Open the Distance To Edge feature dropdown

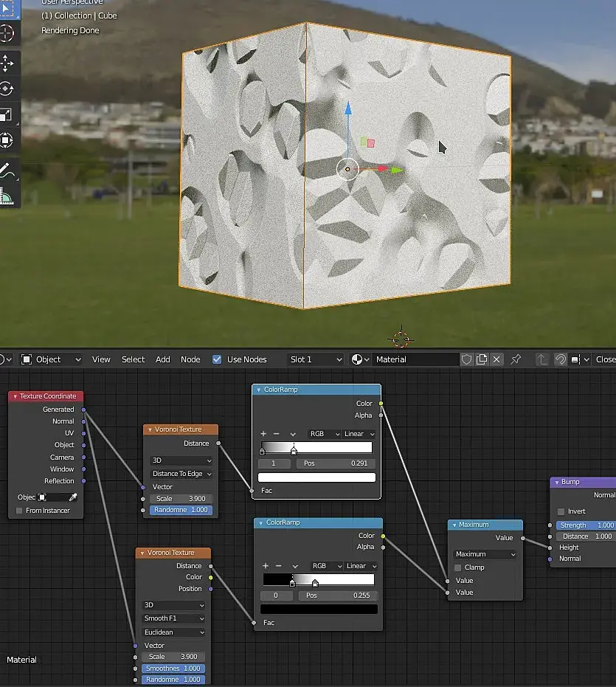[181, 474]
